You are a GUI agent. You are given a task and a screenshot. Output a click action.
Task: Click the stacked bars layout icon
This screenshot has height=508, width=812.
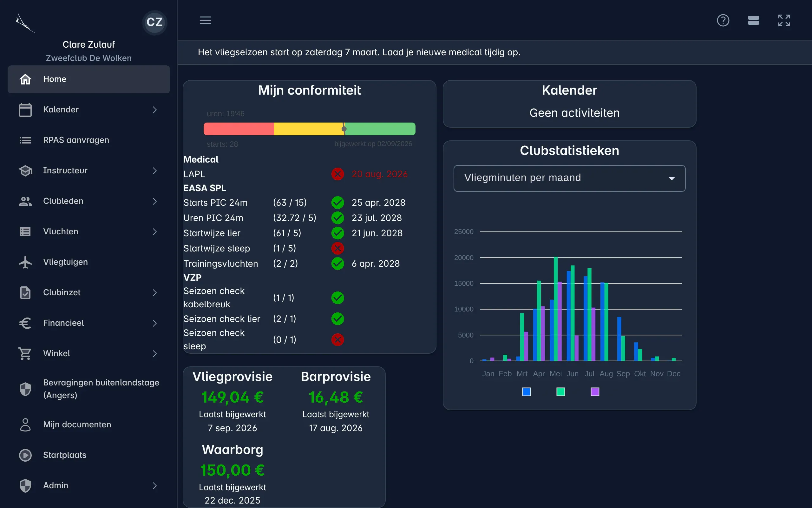click(753, 21)
